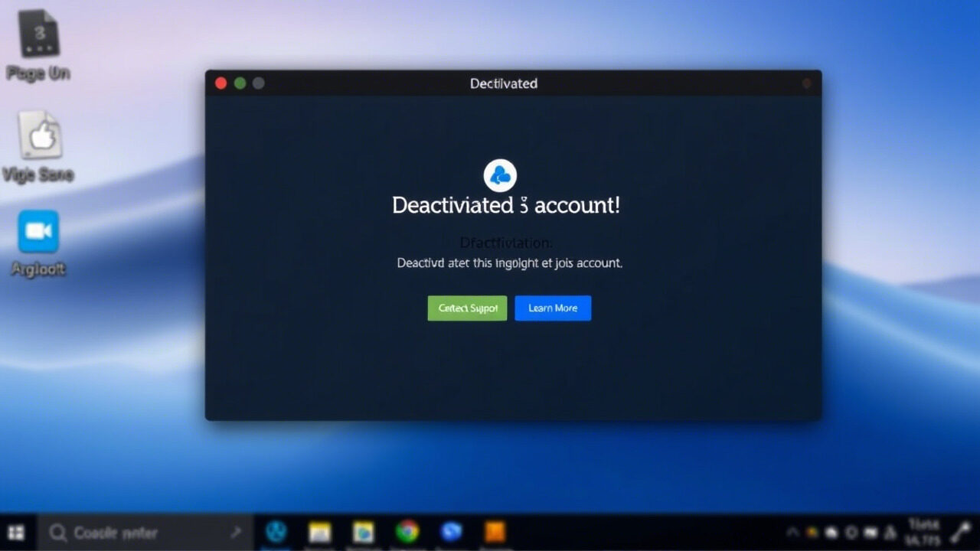Expand the hidden system tray icons chevron
The width and height of the screenshot is (980, 551).
793,532
